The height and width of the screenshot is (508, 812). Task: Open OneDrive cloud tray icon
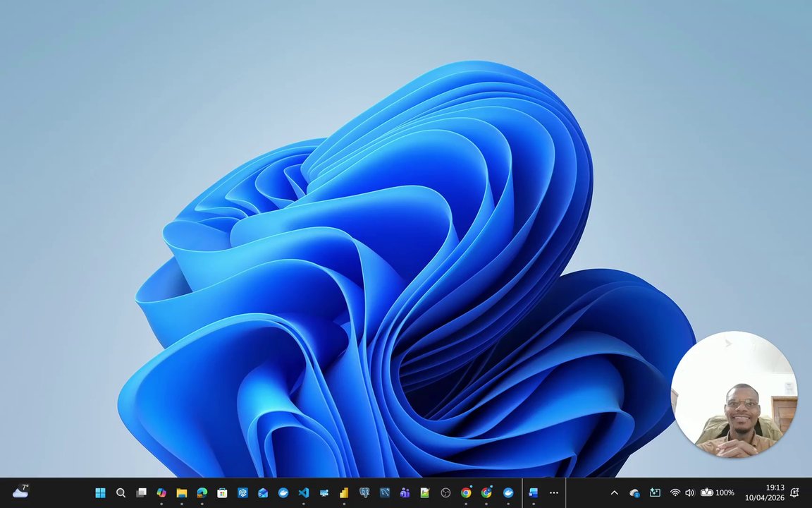point(634,493)
